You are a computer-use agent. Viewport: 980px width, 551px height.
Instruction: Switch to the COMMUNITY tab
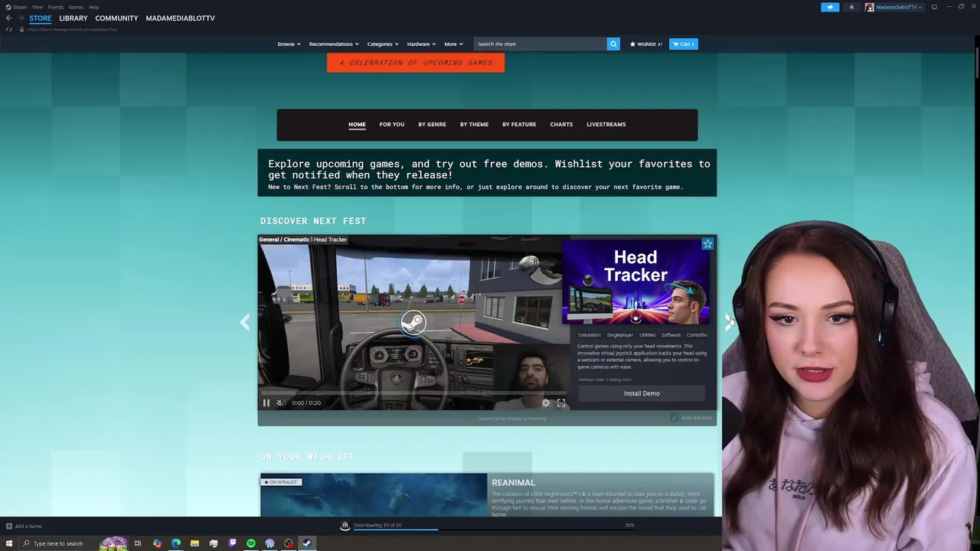(116, 18)
